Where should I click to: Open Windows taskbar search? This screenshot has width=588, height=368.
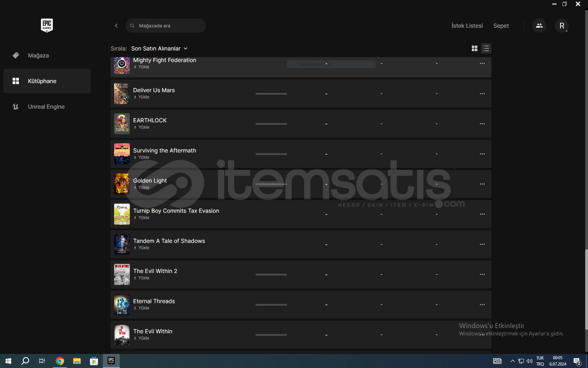pos(25,361)
